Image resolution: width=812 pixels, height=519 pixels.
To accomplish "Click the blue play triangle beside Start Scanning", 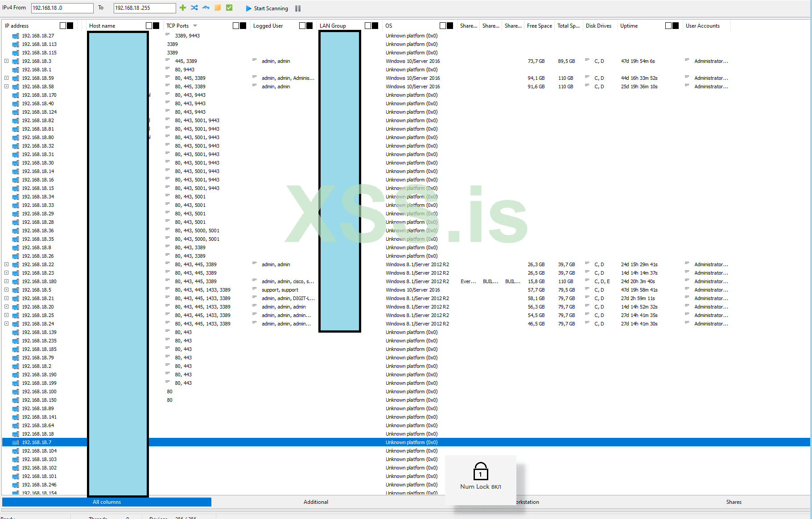I will 249,8.
